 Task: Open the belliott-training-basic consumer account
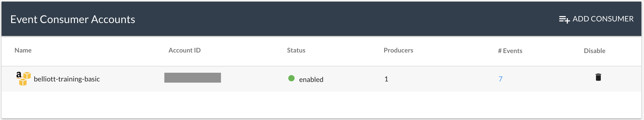point(67,79)
